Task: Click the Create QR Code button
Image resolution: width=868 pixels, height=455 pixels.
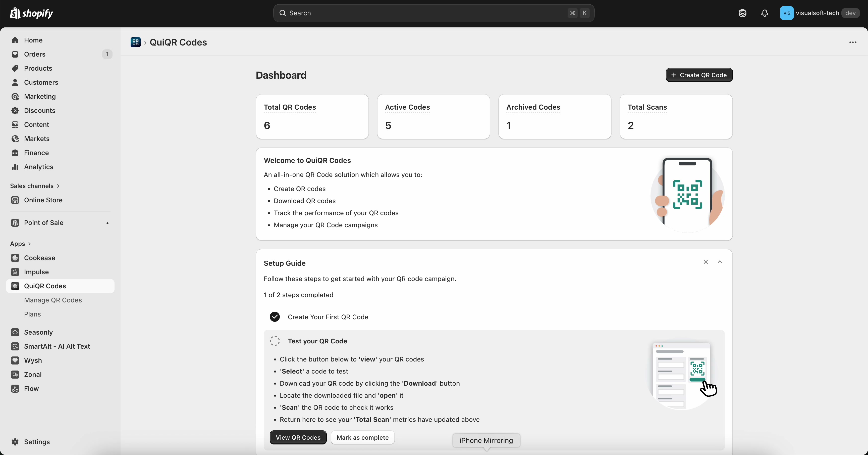Action: (699, 75)
